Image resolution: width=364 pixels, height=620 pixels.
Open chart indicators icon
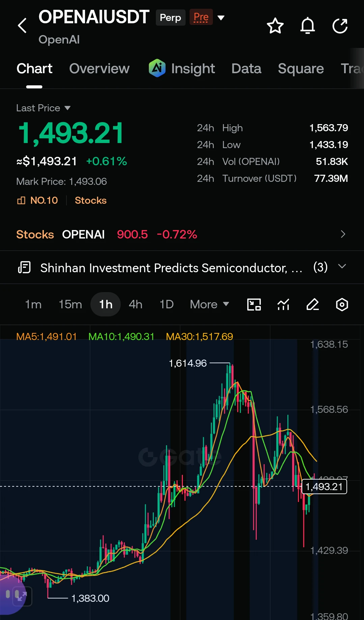coord(283,304)
